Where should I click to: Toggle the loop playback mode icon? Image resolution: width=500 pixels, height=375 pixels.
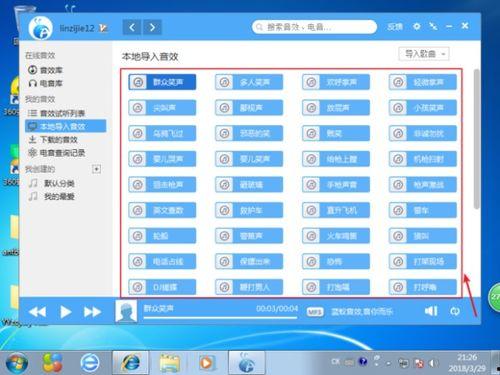pyautogui.click(x=455, y=311)
